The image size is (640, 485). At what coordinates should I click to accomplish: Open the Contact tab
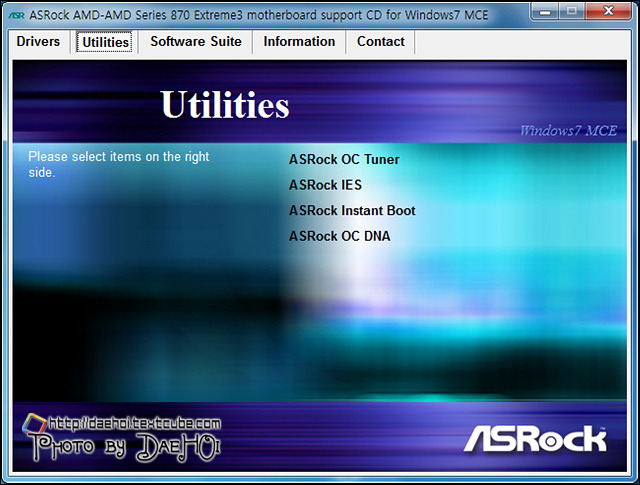(x=380, y=42)
